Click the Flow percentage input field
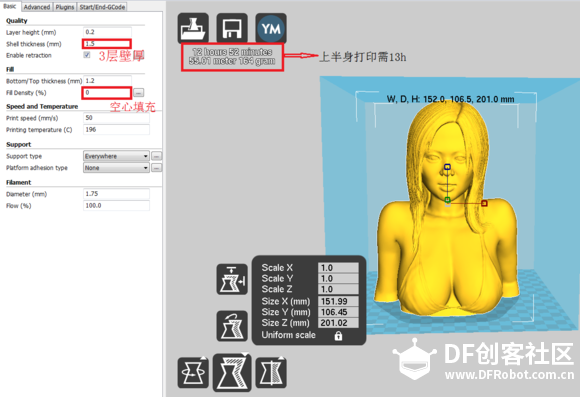This screenshot has height=397, width=580. pos(117,205)
